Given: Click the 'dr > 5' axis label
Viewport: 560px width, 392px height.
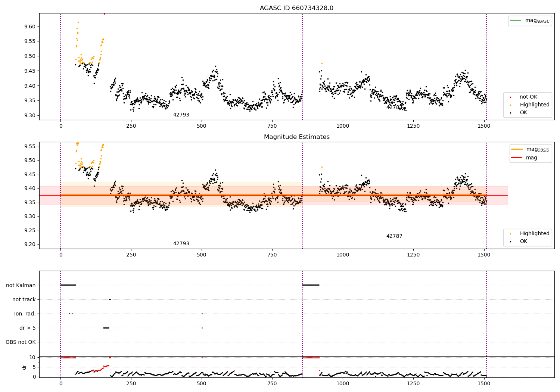Looking at the screenshot, I should click(x=28, y=328).
